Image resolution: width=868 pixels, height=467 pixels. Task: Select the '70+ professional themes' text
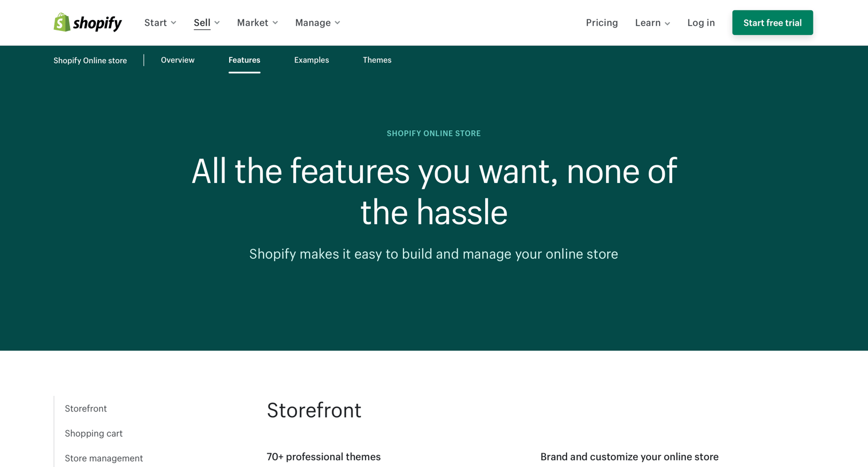323,457
